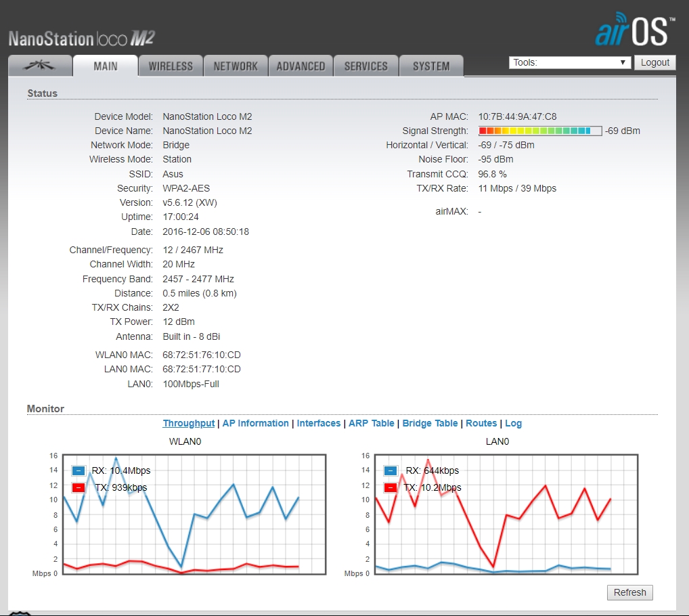Image resolution: width=689 pixels, height=616 pixels.
Task: Click the Monitor section heading
Action: 45,409
